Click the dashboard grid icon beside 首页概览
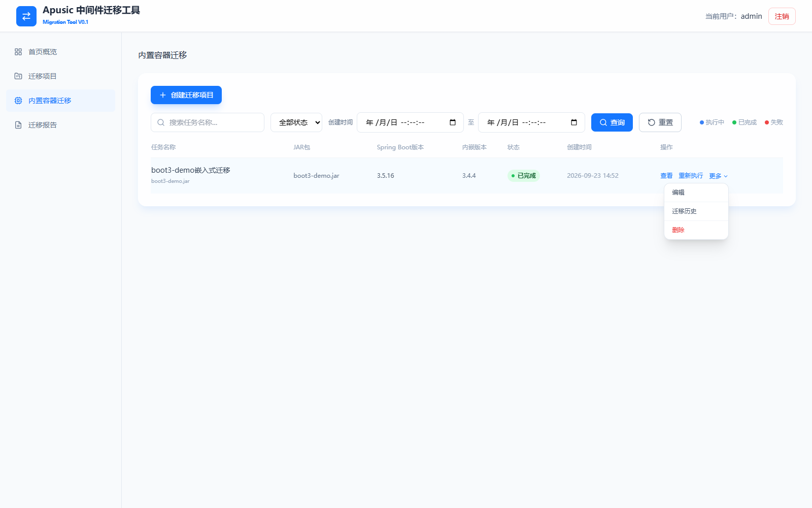This screenshot has width=812, height=508. [18, 52]
